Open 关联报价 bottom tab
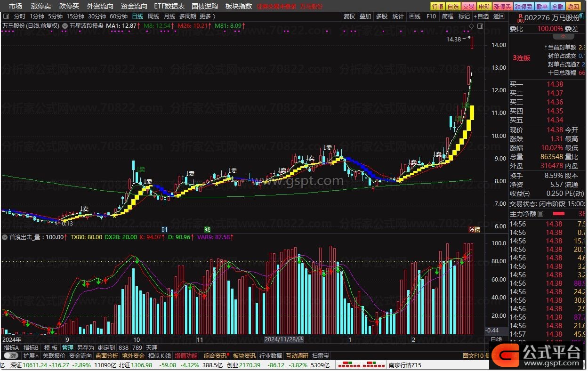 tap(54, 356)
